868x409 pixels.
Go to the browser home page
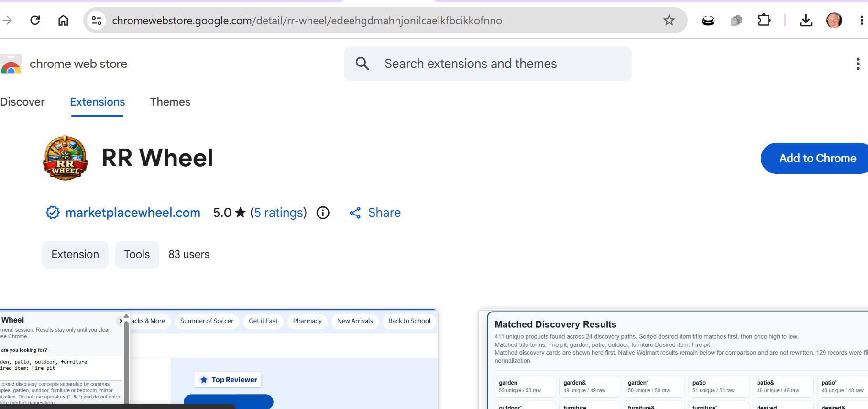[63, 20]
